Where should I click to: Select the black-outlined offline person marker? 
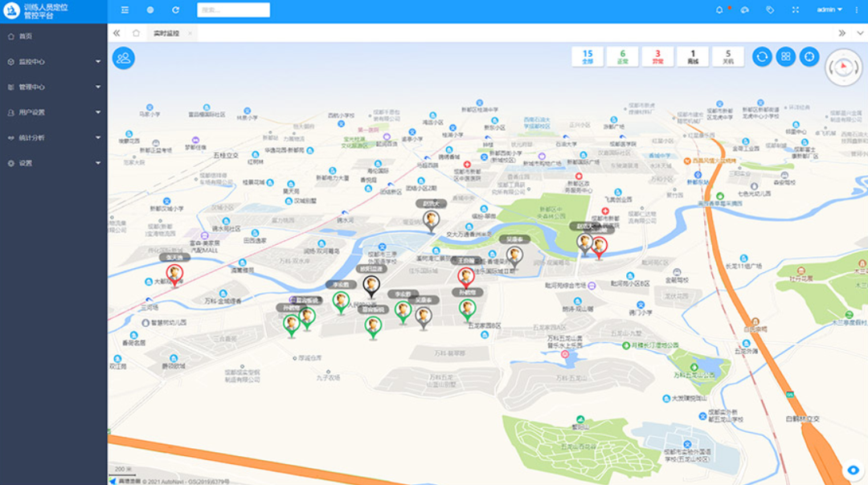pyautogui.click(x=371, y=286)
